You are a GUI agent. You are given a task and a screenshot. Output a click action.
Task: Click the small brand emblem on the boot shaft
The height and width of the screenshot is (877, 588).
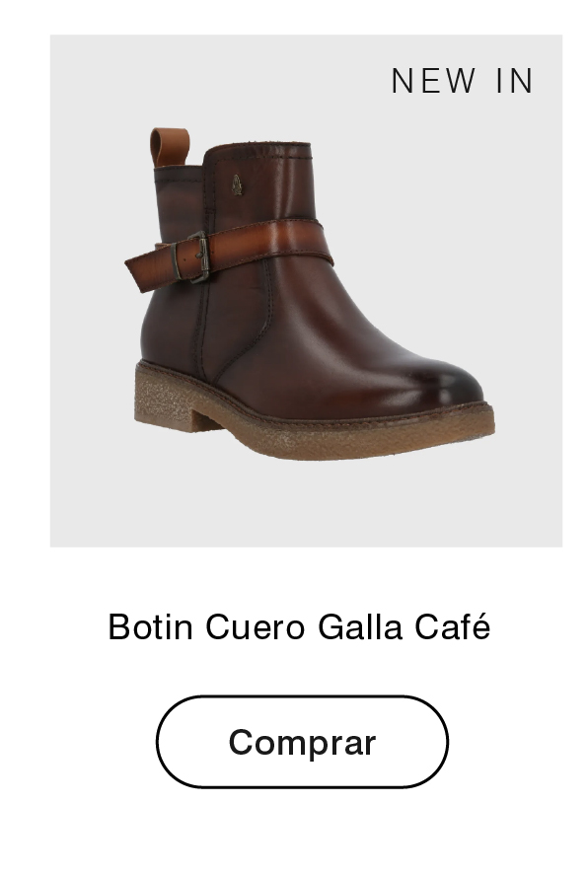coord(237,185)
